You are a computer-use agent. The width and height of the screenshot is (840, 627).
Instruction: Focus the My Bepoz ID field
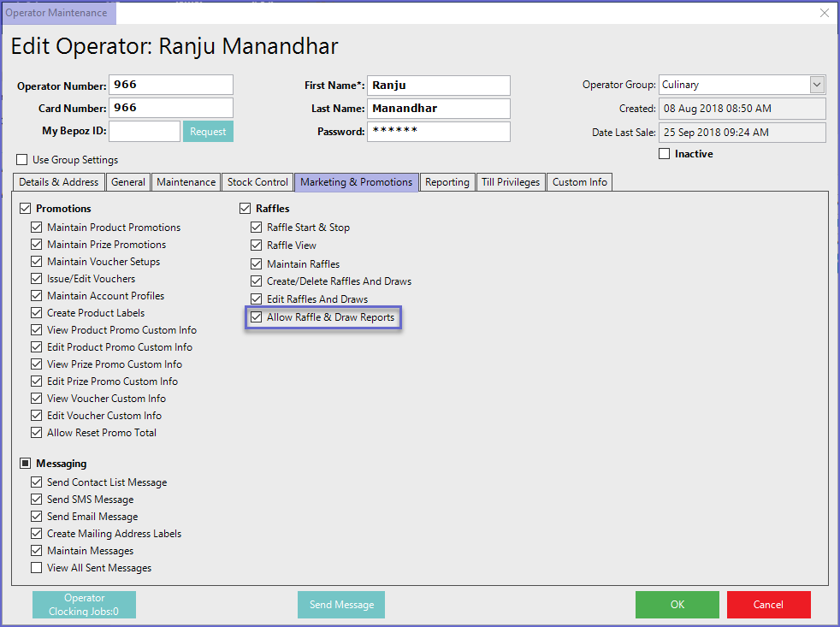[145, 132]
